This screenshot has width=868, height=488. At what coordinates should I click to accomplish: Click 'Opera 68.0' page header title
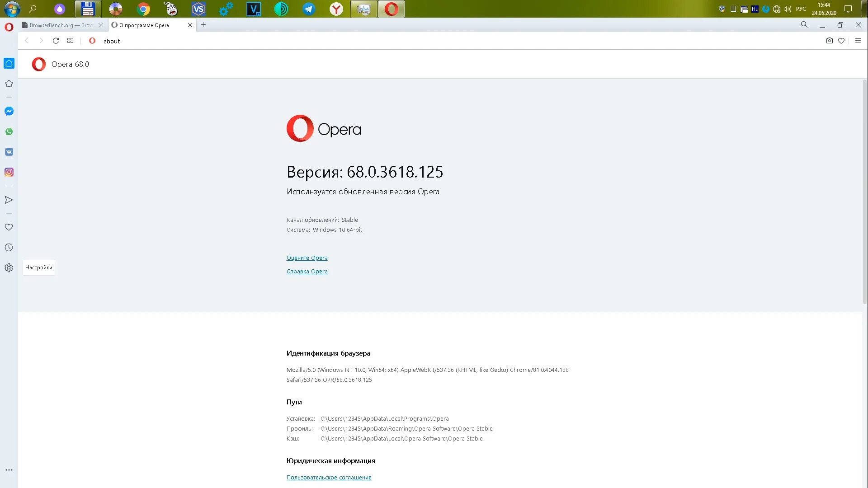point(70,64)
